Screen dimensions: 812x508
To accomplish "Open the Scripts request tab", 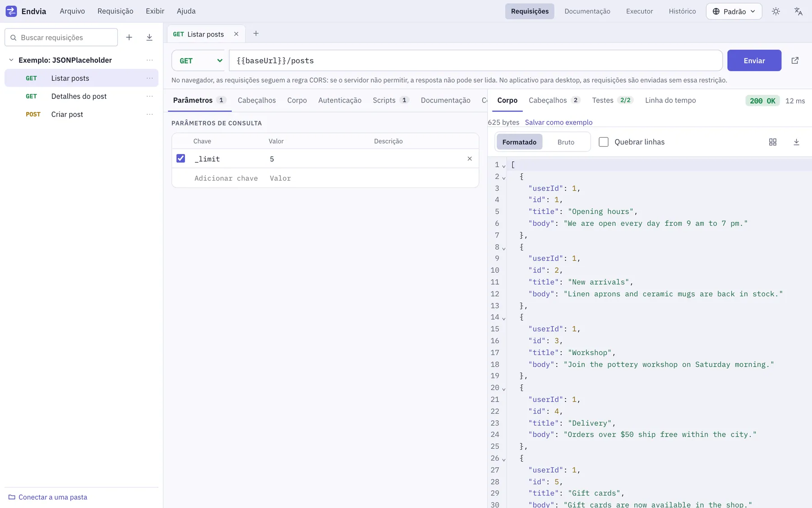I will point(391,100).
